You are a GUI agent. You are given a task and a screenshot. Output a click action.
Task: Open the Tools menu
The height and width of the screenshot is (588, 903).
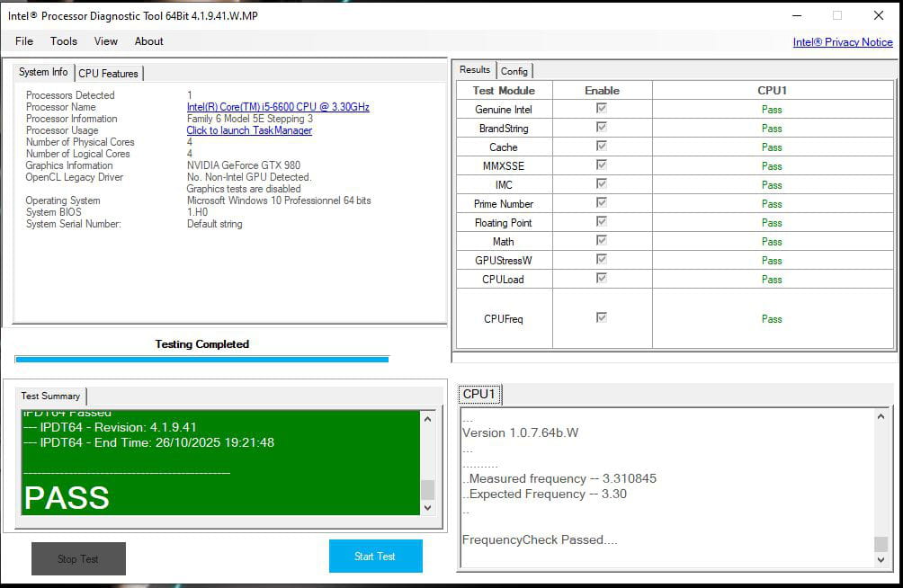tap(64, 41)
